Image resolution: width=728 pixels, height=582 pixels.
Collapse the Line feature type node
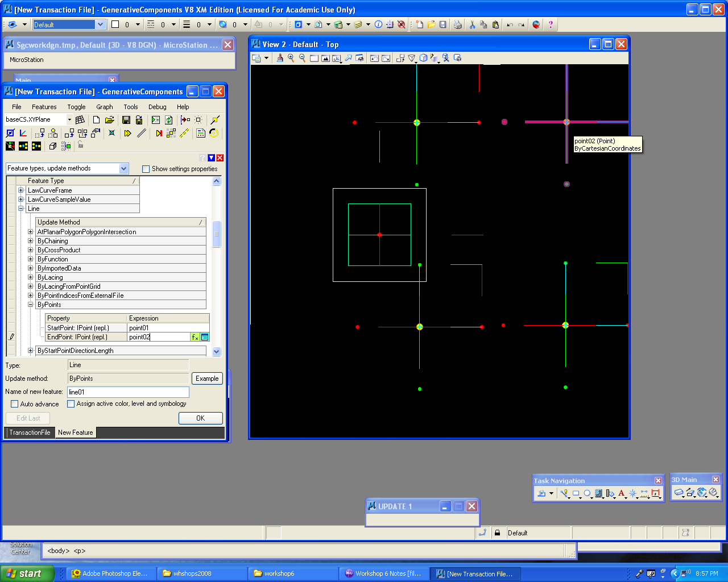tap(21, 209)
